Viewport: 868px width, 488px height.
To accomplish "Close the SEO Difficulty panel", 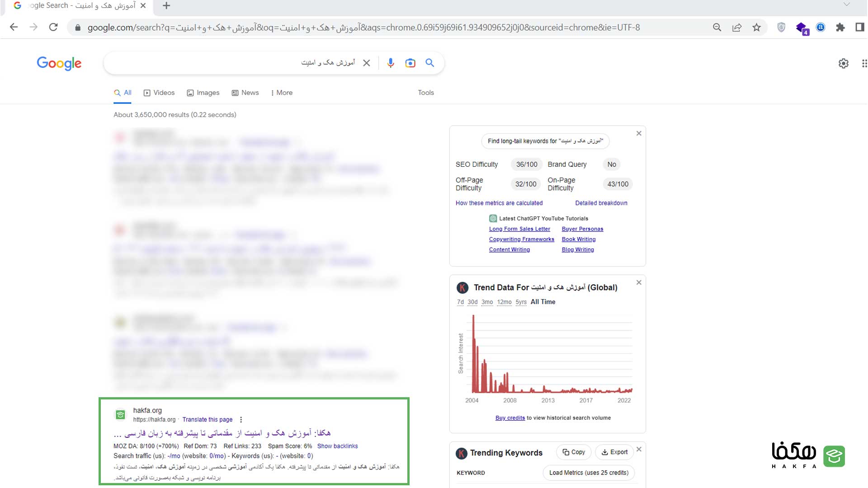I will pos(639,133).
